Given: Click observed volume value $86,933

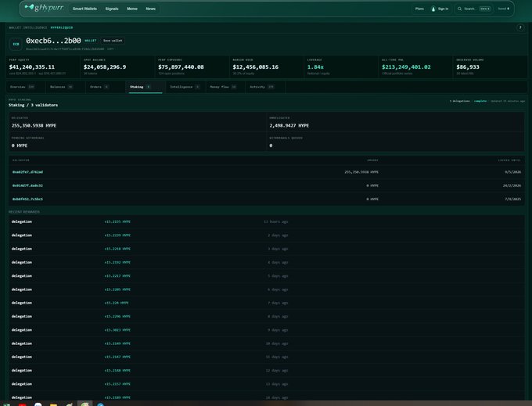Looking at the screenshot, I should click(468, 67).
